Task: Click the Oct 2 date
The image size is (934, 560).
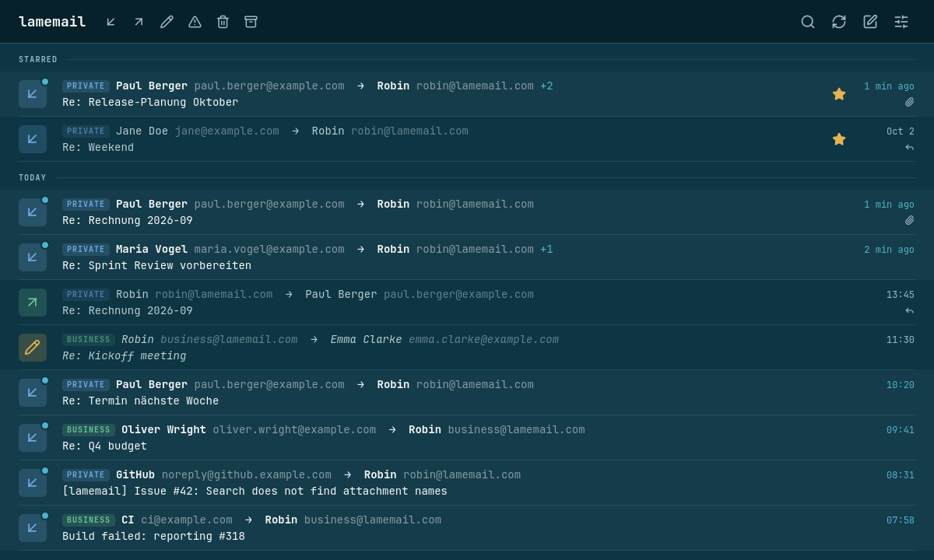Action: [x=901, y=131]
